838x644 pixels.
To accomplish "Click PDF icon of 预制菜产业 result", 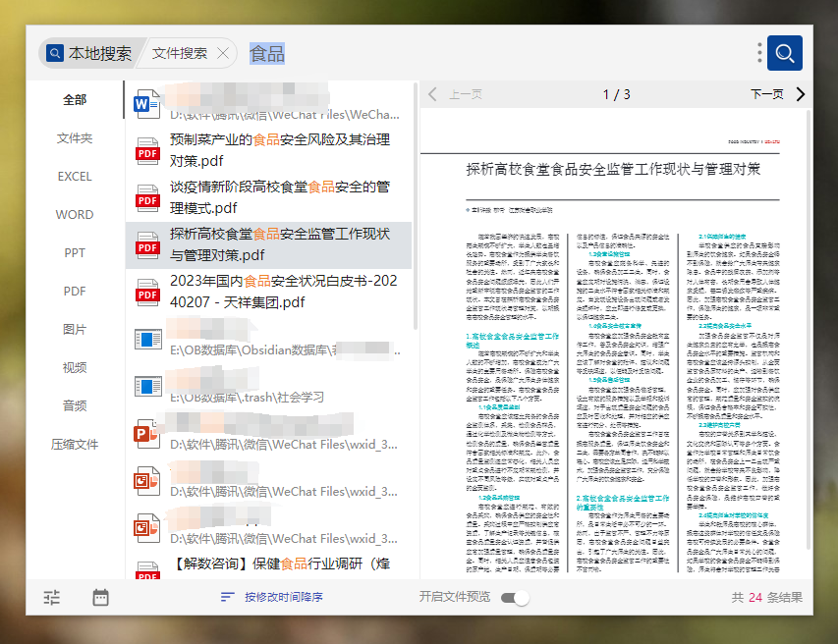I will pyautogui.click(x=147, y=151).
